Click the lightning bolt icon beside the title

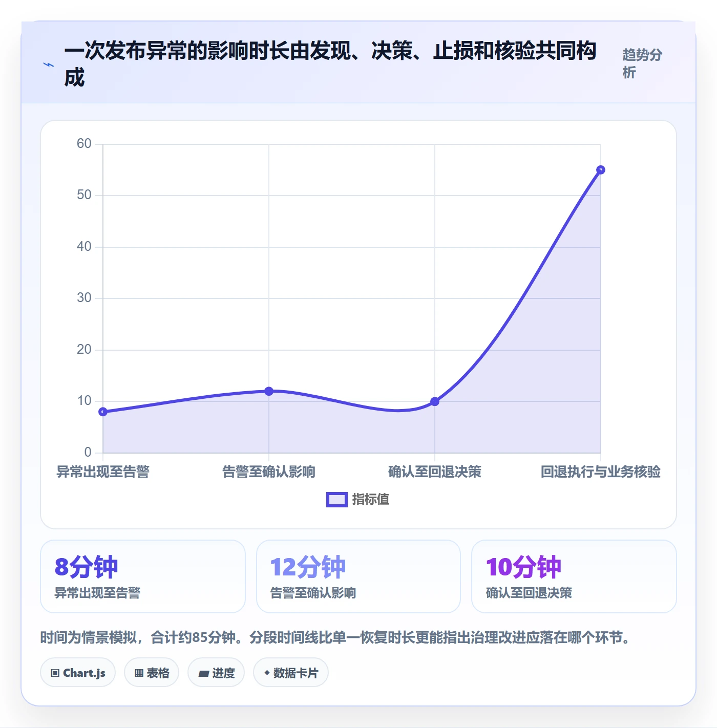[x=48, y=65]
